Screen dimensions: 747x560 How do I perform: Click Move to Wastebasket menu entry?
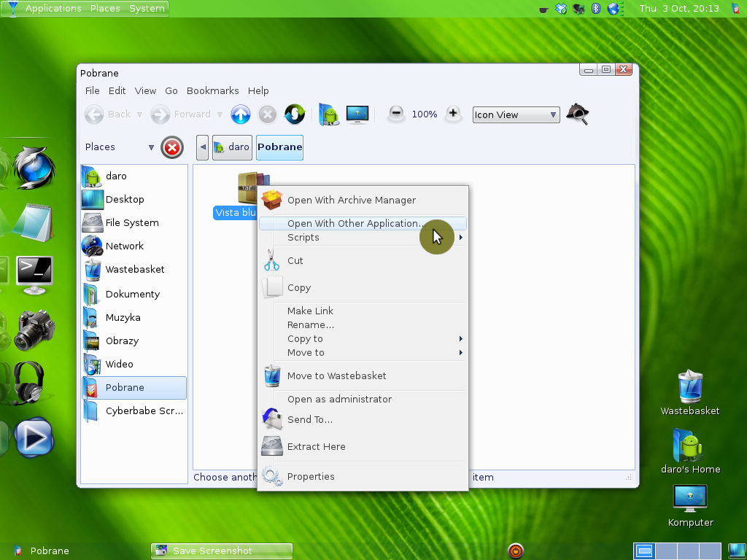tap(336, 376)
